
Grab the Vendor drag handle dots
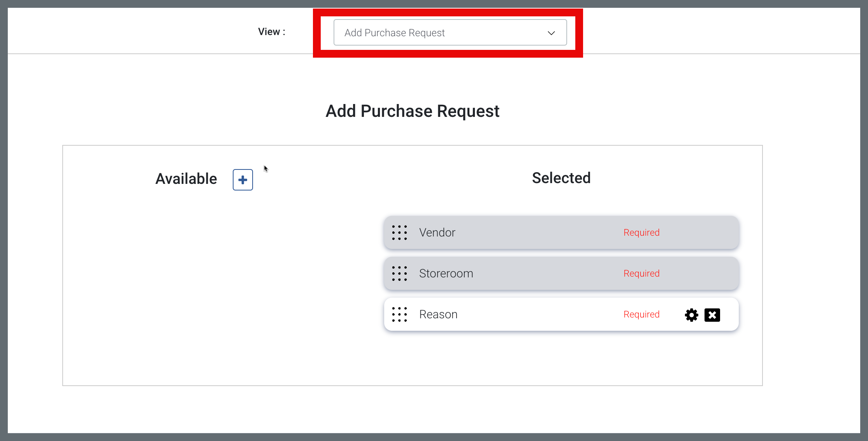click(399, 233)
